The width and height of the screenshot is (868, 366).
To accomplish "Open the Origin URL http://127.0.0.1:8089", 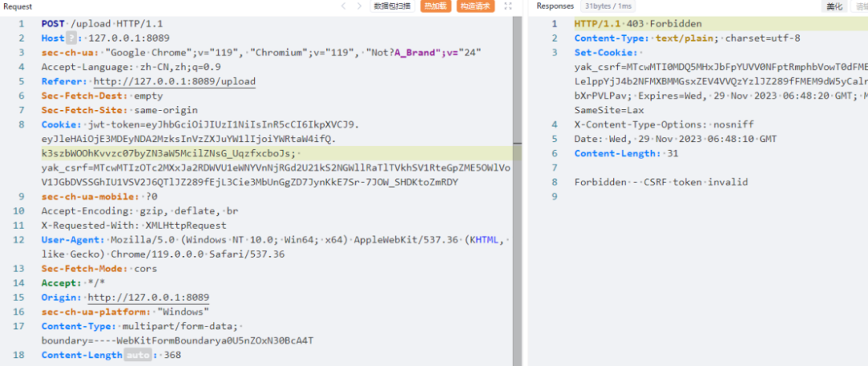I will point(149,297).
